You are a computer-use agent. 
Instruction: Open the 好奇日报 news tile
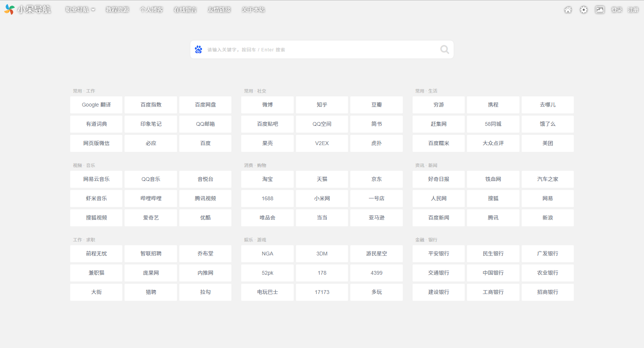(439, 179)
